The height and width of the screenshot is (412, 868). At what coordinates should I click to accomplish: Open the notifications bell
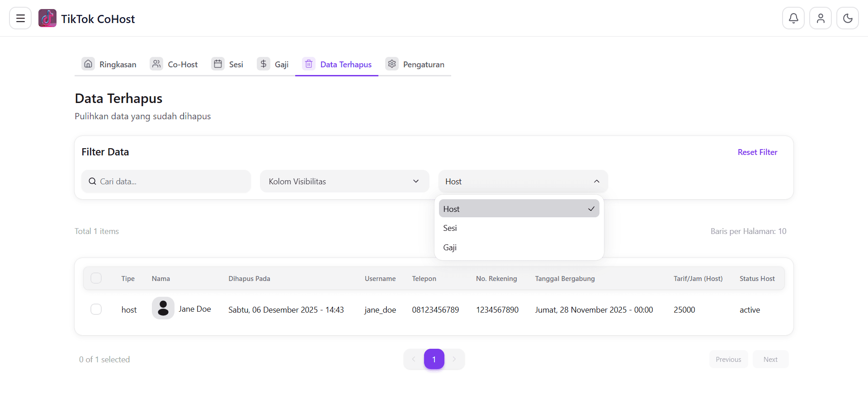coord(793,18)
